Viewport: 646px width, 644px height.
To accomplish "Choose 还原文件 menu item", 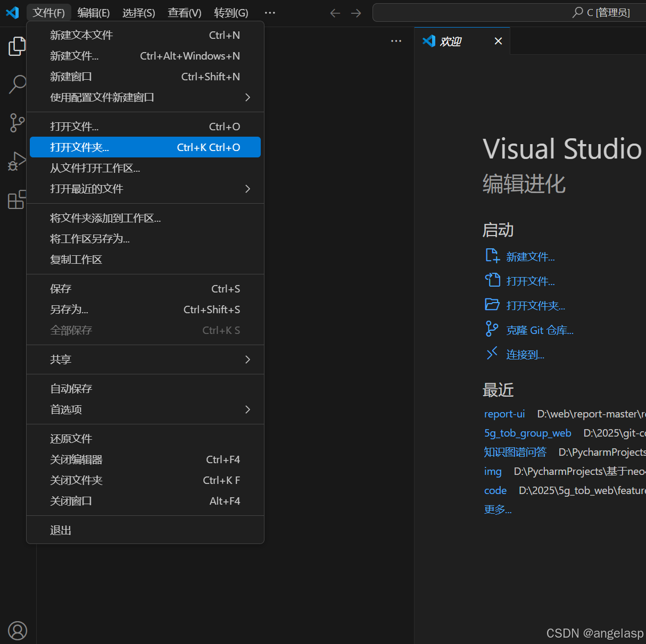I will (145, 439).
